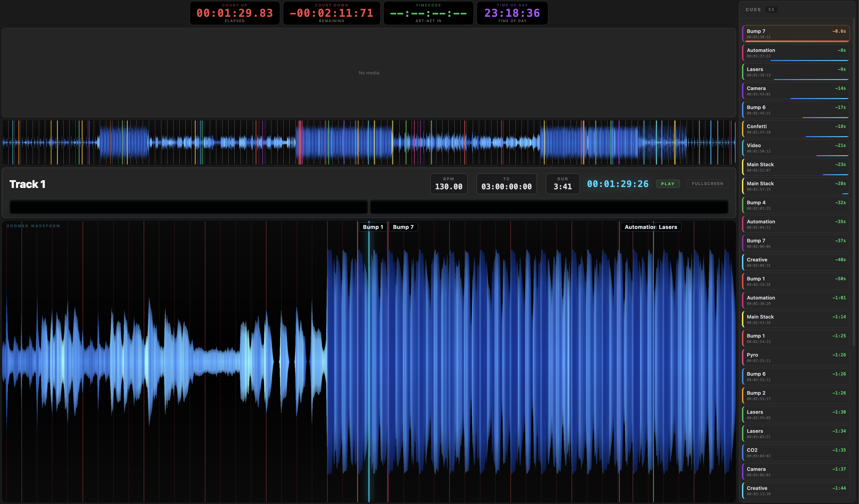Click the DUR field showing 3:41
Screen dimensions: 859x504
pos(562,183)
